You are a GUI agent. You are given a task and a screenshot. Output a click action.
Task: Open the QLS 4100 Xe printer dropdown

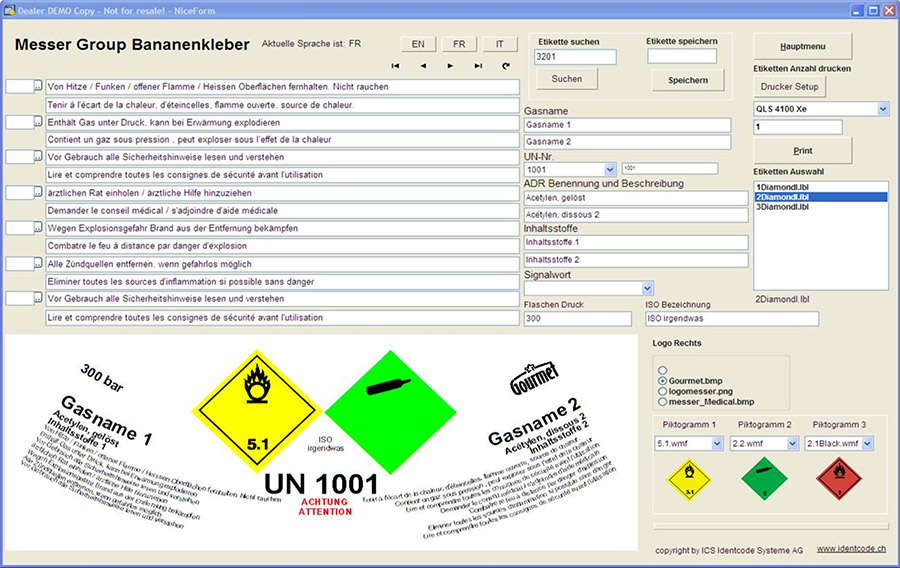pos(883,109)
